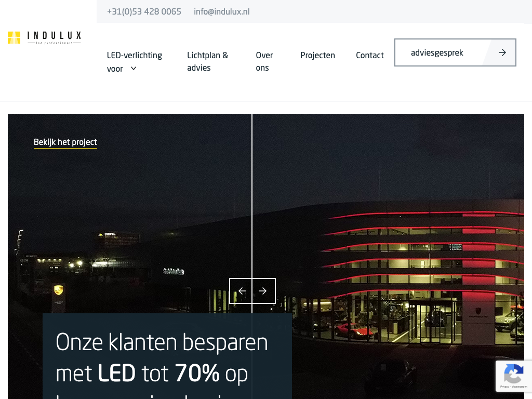Click the INDULUX led professionals wordmark
The image size is (532, 399).
(54, 37)
